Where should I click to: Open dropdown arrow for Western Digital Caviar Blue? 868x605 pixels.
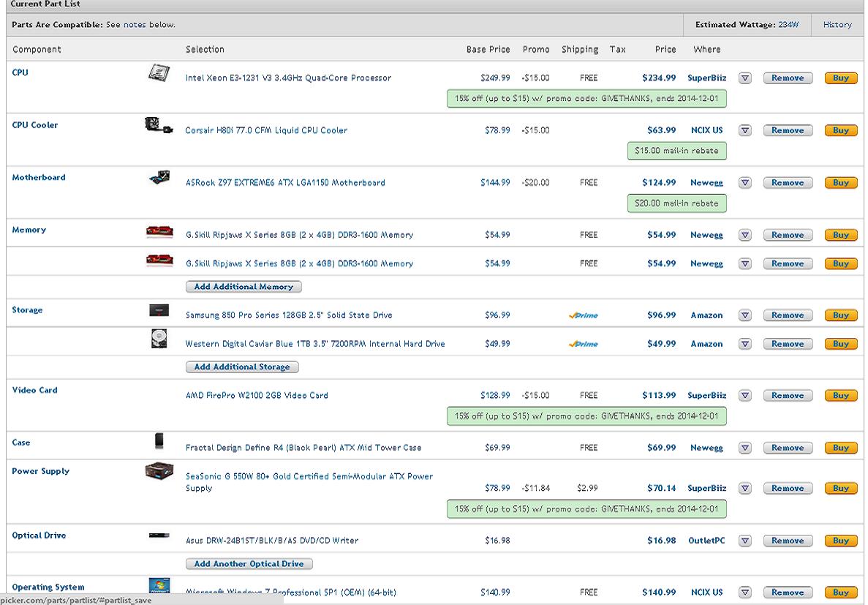point(745,344)
